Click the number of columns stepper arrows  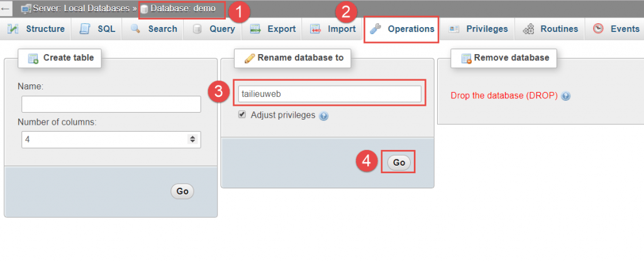coord(192,139)
